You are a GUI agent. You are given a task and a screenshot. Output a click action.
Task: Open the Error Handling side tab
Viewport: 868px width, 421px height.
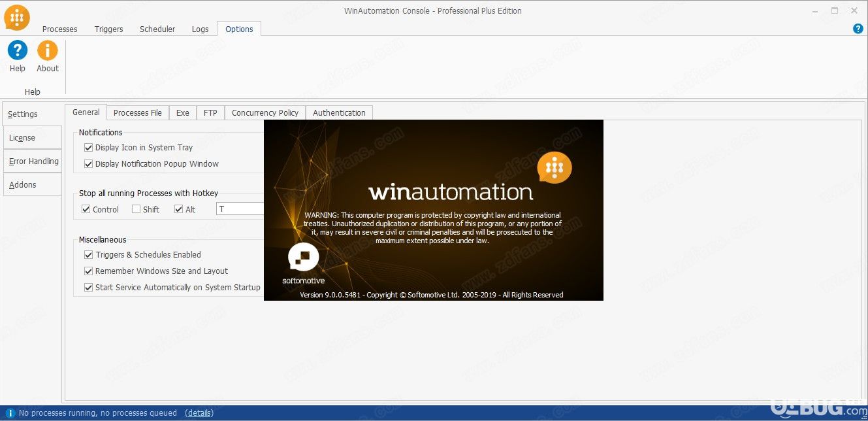click(x=33, y=161)
